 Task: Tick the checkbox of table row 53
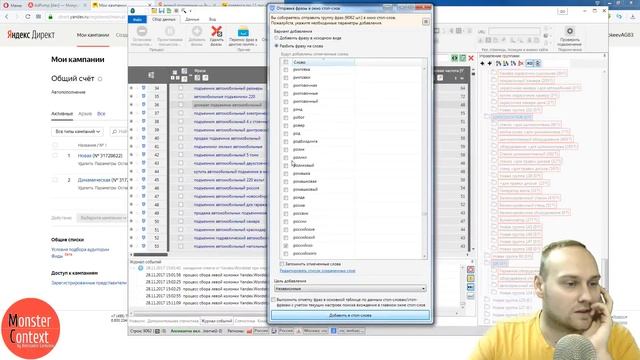(180, 246)
